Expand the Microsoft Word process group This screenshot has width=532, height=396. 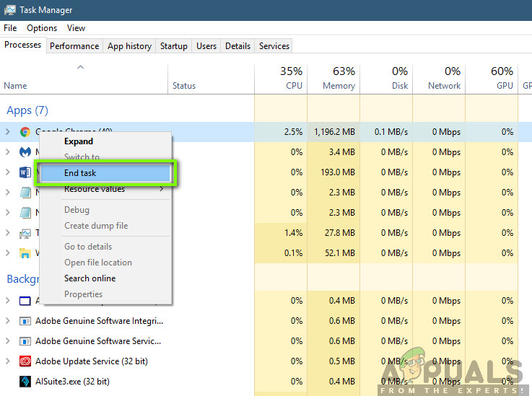pyautogui.click(x=8, y=172)
